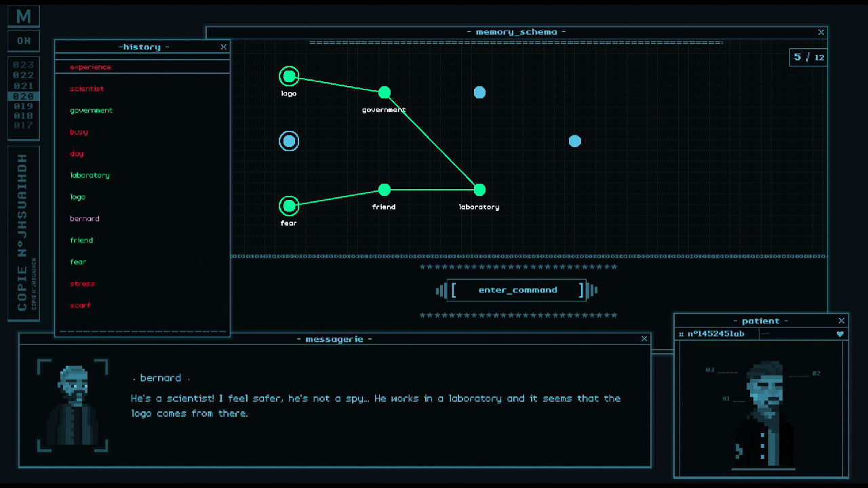Click the enter_command input field
Viewport: 868px width, 488px height.
[517, 290]
